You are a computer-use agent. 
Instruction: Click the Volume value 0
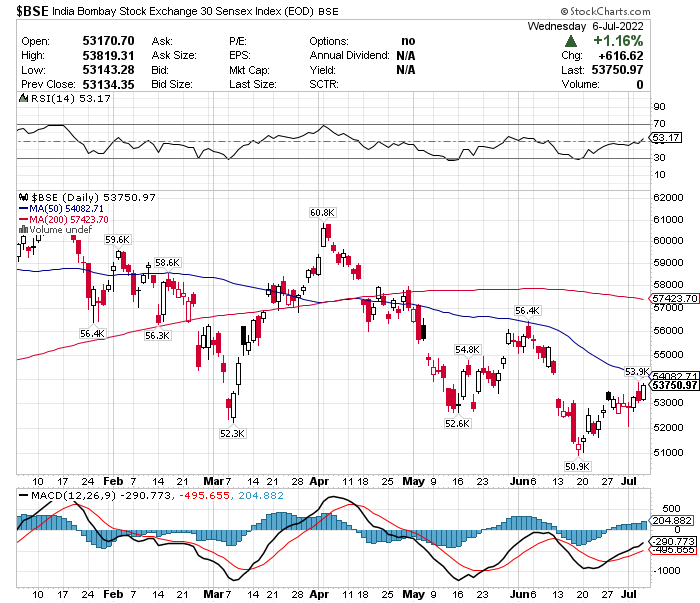640,84
